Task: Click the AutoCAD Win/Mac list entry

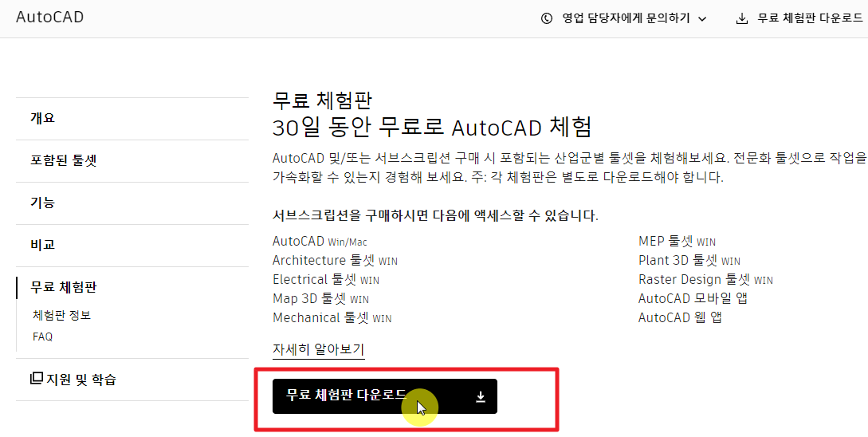Action: (320, 242)
